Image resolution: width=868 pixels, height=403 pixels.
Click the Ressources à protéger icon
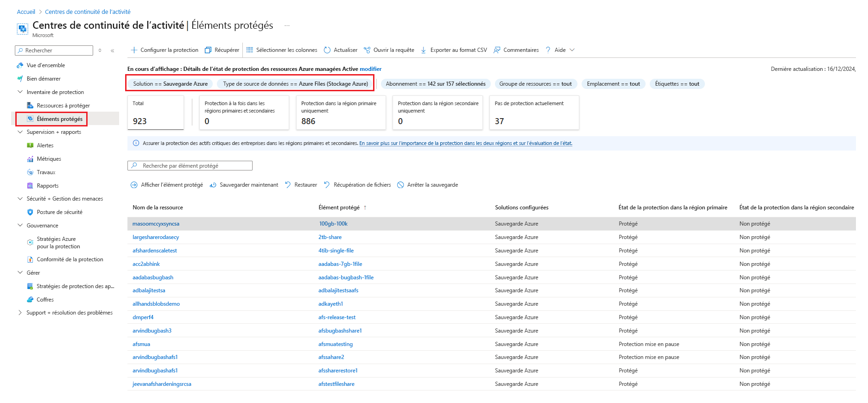(x=30, y=106)
